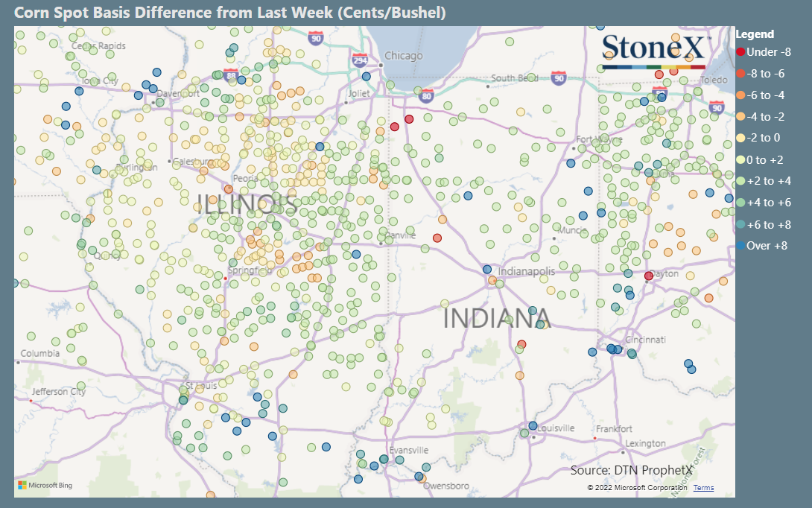The image size is (812, 508).
Task: Click the Columbia city label
Action: pyautogui.click(x=40, y=353)
